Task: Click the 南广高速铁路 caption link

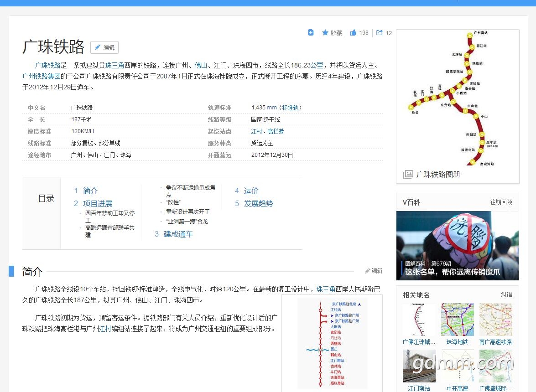Action: (x=496, y=342)
